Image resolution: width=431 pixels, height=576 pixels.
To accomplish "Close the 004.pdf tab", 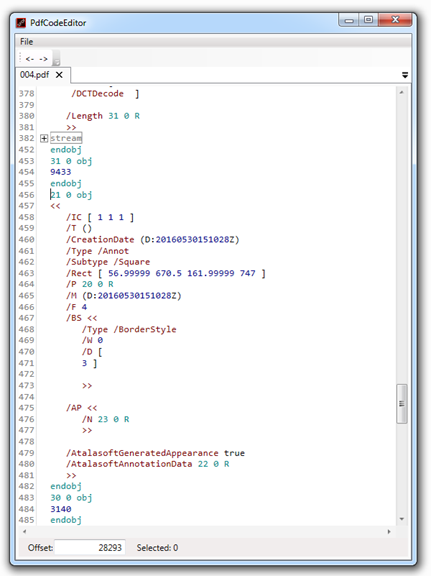I will [x=59, y=75].
